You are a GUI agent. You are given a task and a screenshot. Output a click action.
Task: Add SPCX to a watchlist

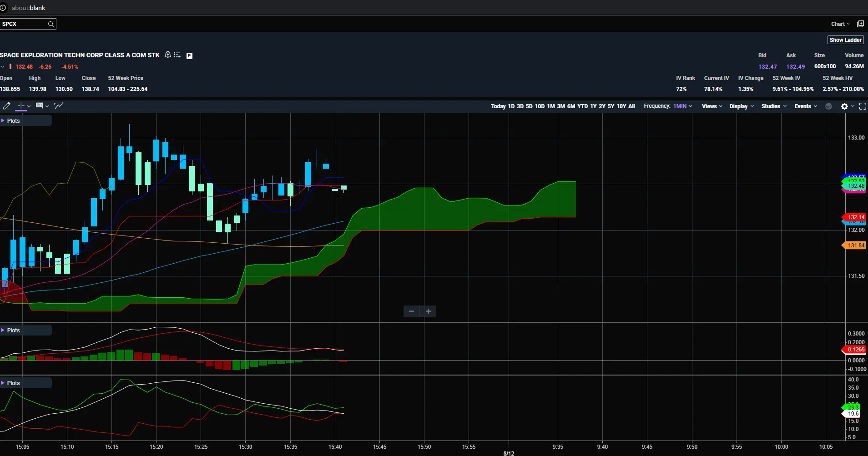177,55
